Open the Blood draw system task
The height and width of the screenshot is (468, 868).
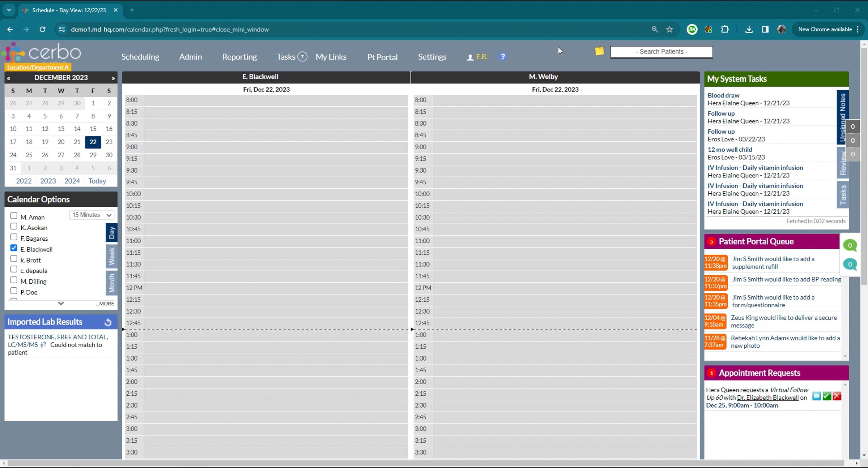723,95
